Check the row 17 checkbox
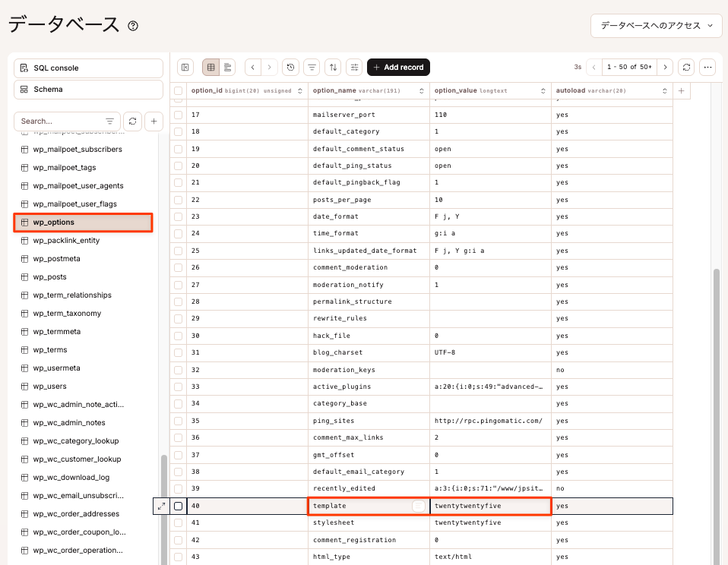728x565 pixels. pyautogui.click(x=179, y=115)
